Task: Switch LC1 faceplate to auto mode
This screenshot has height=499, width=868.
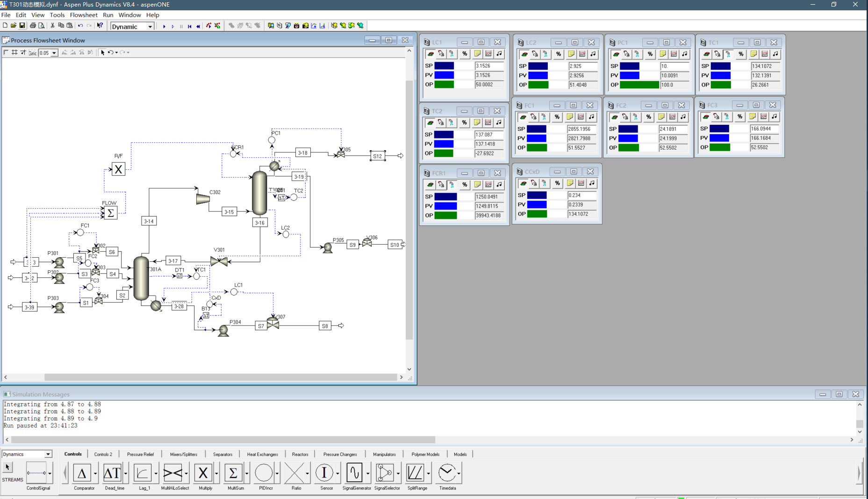Action: click(x=430, y=54)
